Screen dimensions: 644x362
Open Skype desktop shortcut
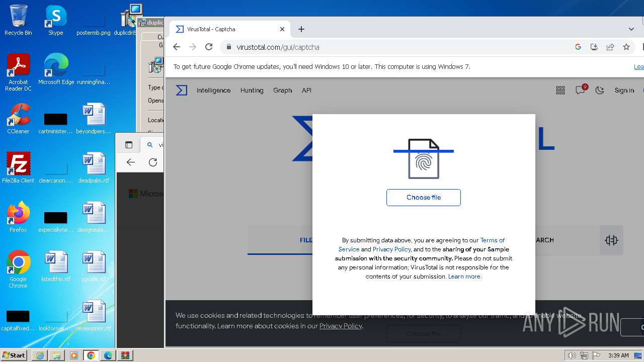55,20
